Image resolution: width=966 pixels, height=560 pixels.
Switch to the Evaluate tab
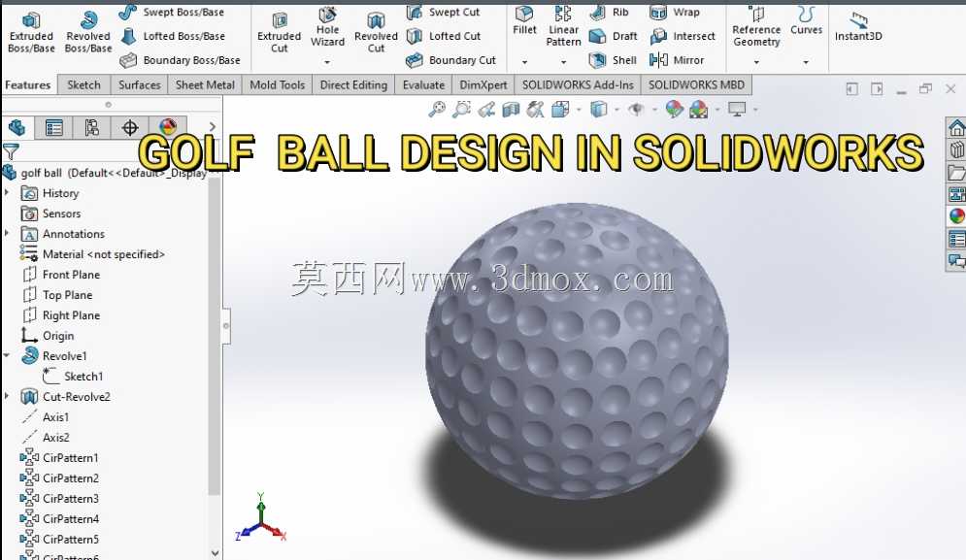point(423,85)
